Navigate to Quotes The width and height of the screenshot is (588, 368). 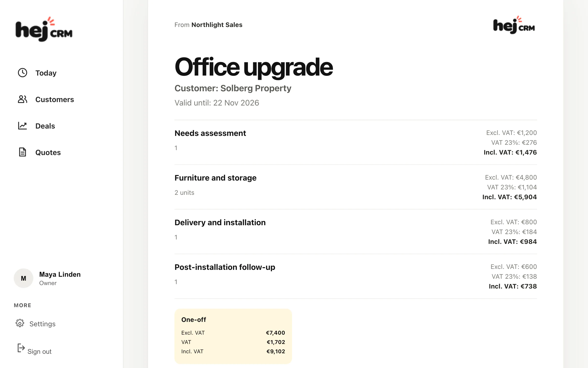tap(48, 152)
